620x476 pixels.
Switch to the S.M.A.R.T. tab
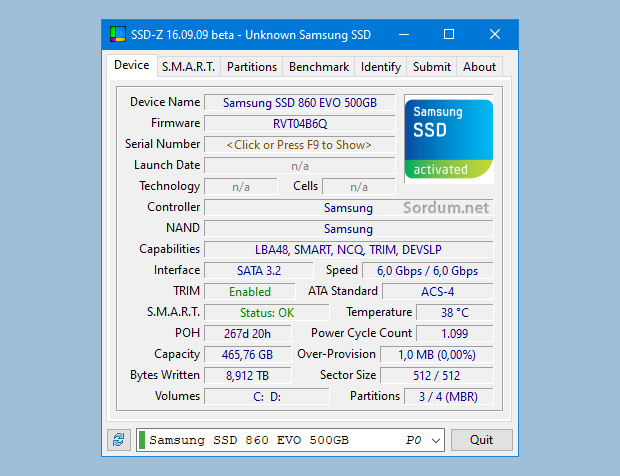[189, 67]
